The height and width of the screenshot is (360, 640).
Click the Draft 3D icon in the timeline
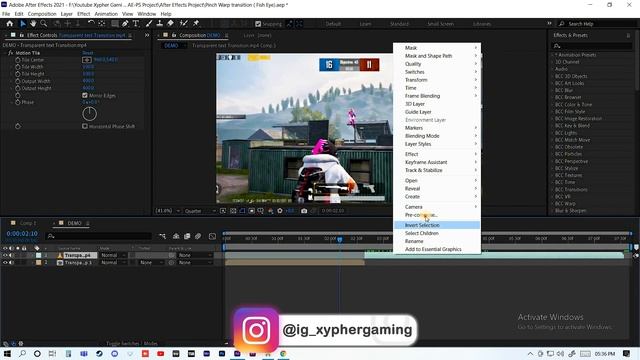coord(176,236)
